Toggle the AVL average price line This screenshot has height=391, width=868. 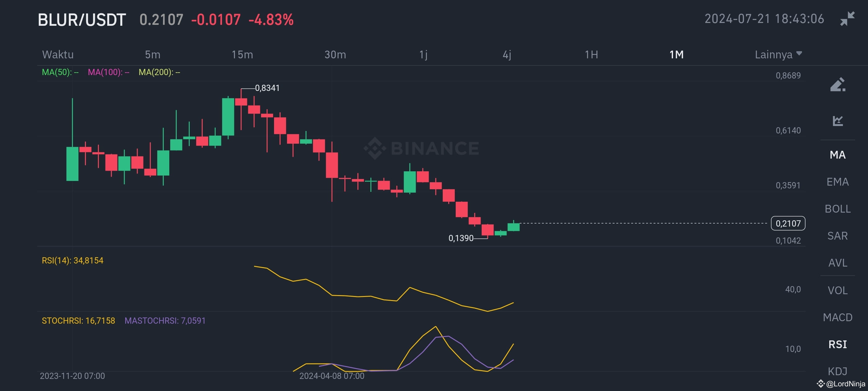838,263
